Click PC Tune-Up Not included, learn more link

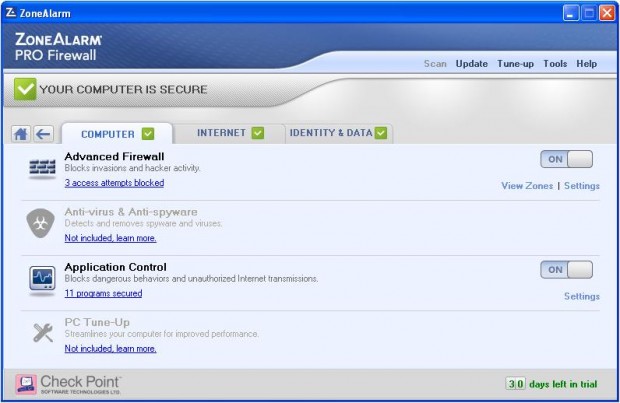(110, 348)
